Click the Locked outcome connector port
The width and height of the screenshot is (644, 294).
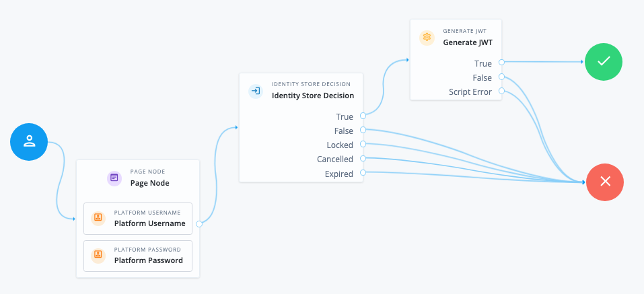(363, 145)
